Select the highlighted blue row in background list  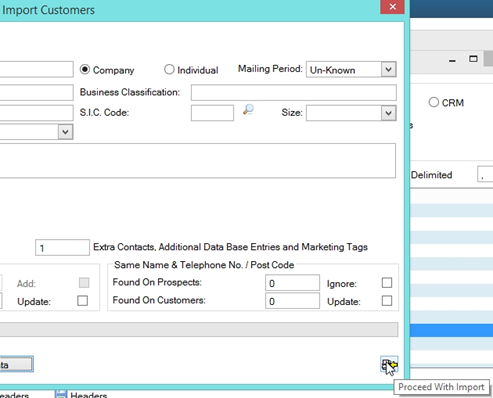coord(451,330)
